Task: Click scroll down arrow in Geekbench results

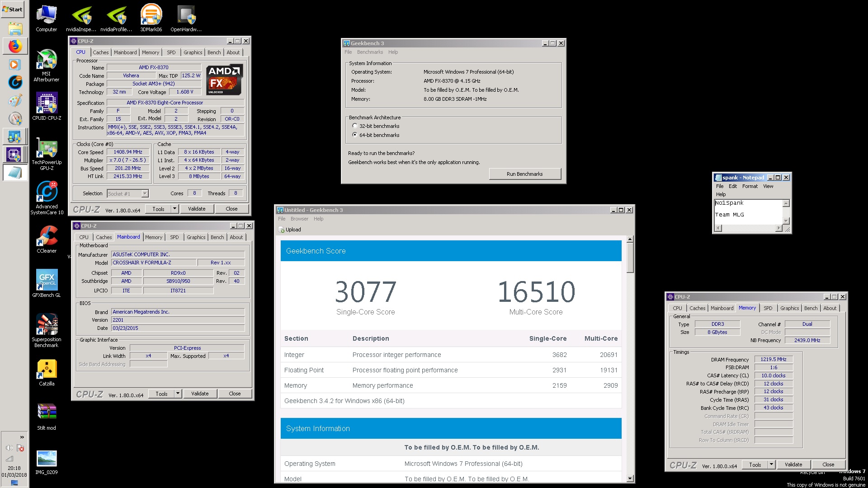Action: (x=630, y=479)
